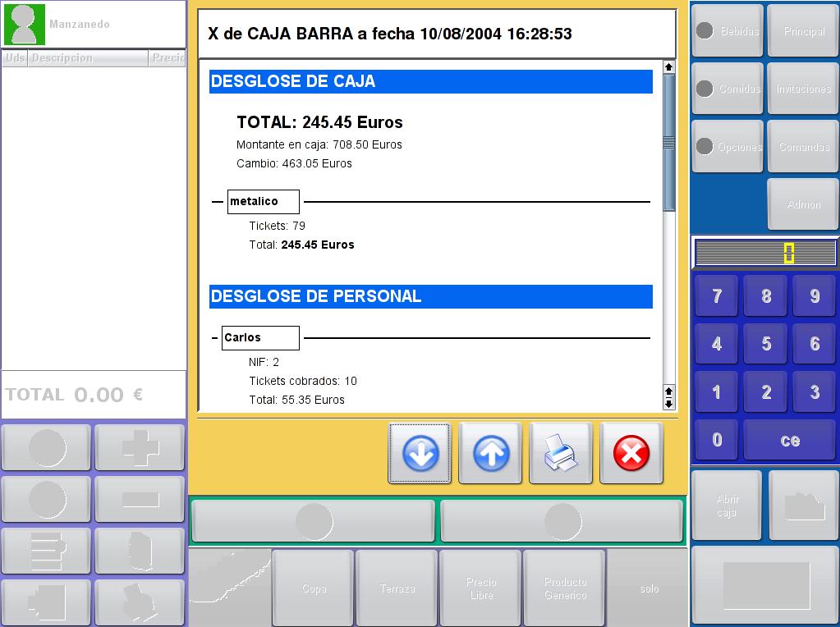Click the numeric keypad display field

pyautogui.click(x=765, y=253)
